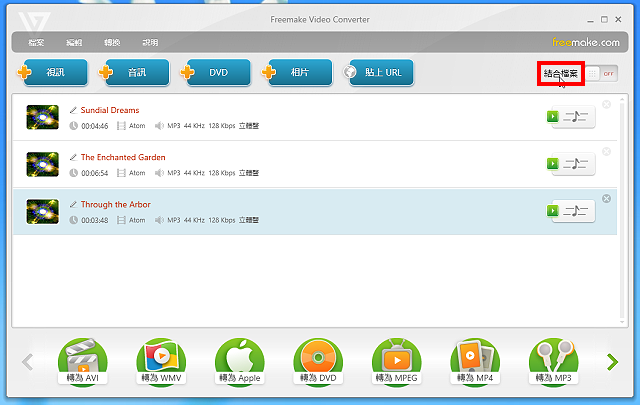Open audio editor button for The Enchanted Garden

tap(576, 164)
